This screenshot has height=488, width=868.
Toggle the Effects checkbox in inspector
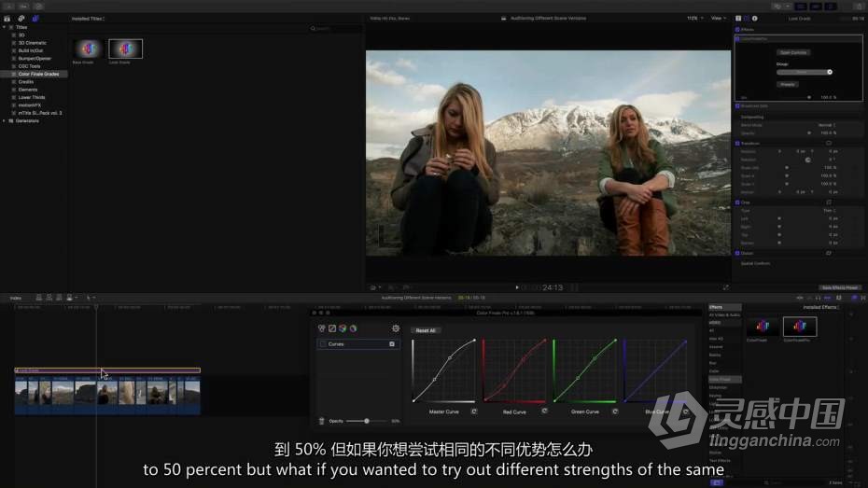click(x=737, y=29)
